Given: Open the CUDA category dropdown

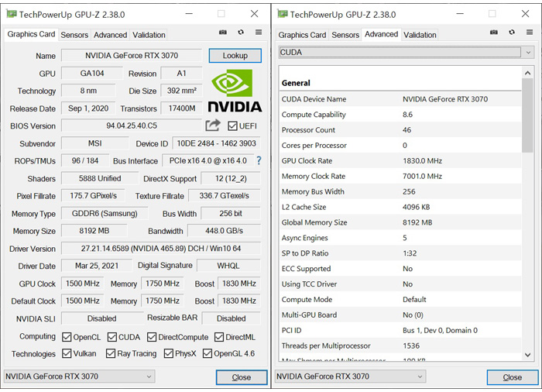Looking at the screenshot, I should point(406,53).
